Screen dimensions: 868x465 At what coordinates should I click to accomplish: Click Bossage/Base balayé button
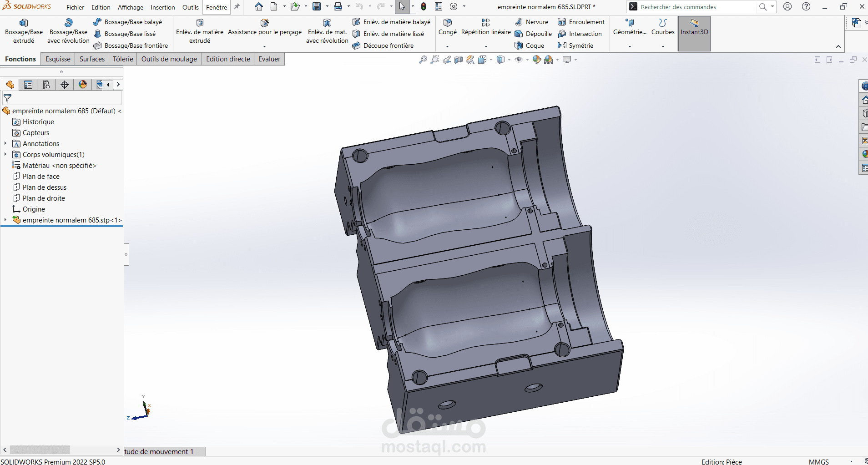pyautogui.click(x=127, y=22)
